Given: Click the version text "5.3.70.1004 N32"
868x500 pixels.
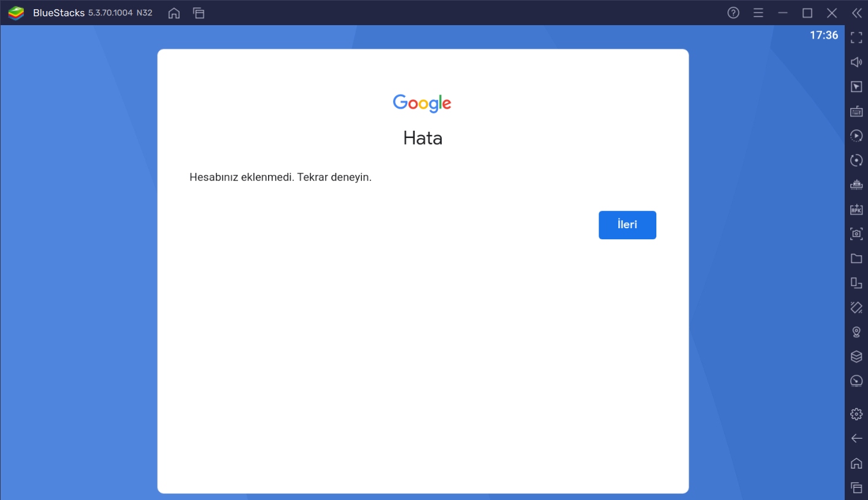Looking at the screenshot, I should coord(120,13).
